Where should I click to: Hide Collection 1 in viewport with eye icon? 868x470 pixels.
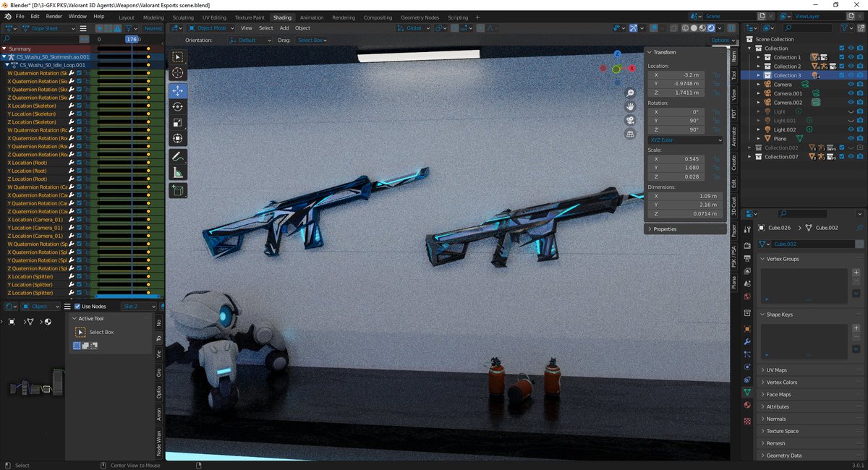tap(851, 57)
